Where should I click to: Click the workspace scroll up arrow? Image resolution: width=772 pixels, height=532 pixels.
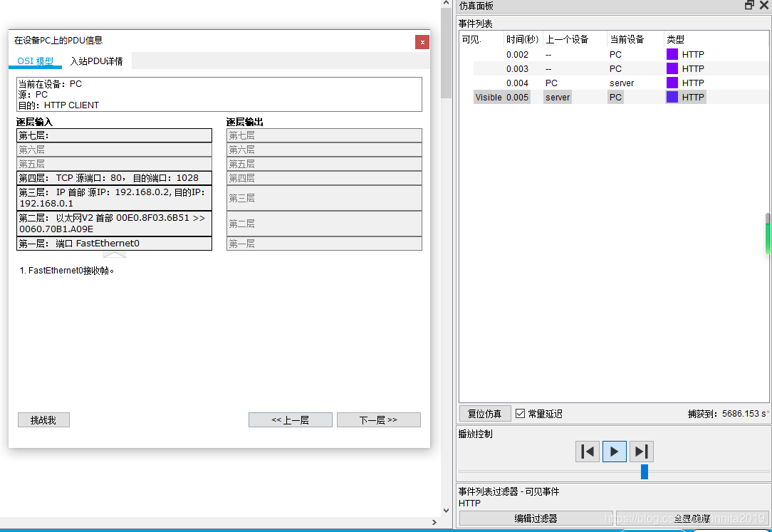[x=446, y=4]
